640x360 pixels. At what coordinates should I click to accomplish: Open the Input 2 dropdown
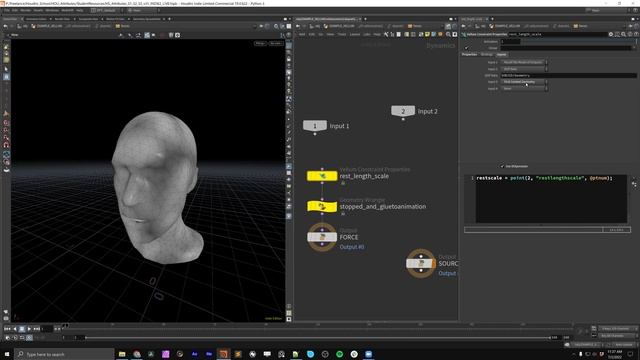point(524,69)
